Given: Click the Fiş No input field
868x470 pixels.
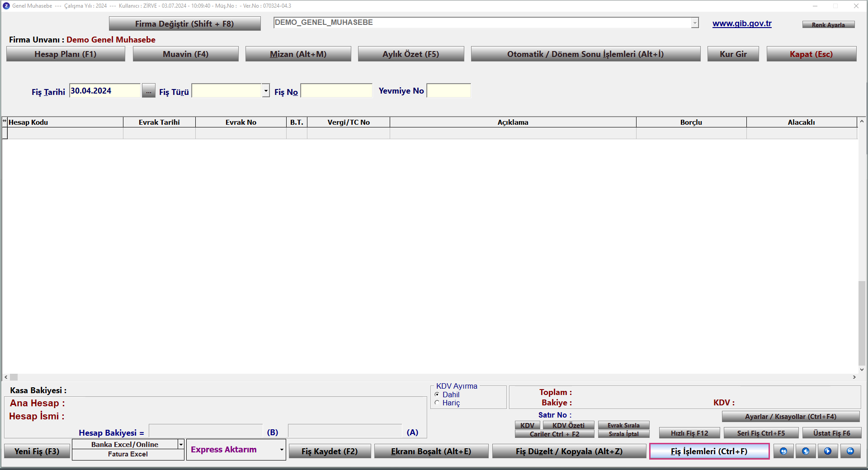Looking at the screenshot, I should [x=336, y=91].
